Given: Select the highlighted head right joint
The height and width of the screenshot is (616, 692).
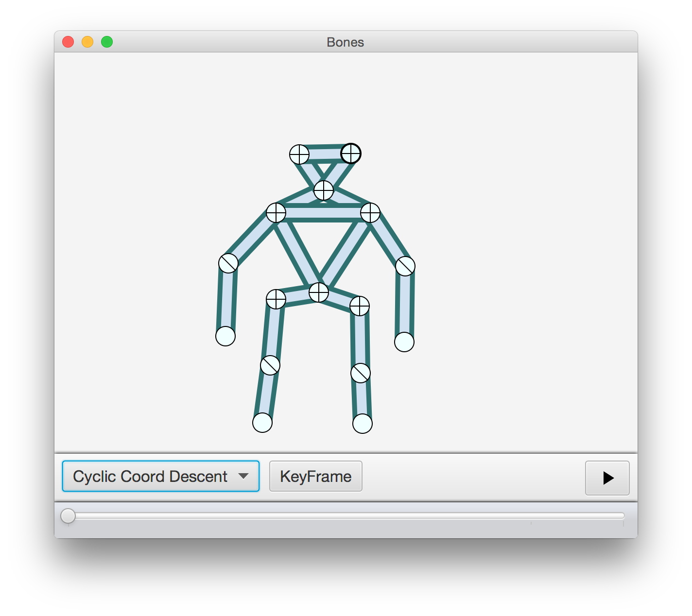Looking at the screenshot, I should 351,154.
